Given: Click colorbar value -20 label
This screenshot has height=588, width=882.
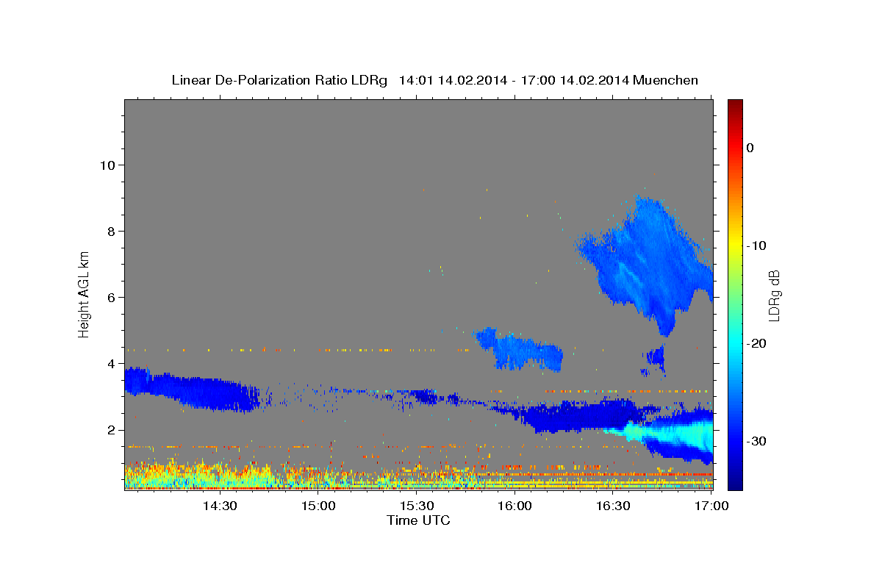Looking at the screenshot, I should click(x=755, y=343).
